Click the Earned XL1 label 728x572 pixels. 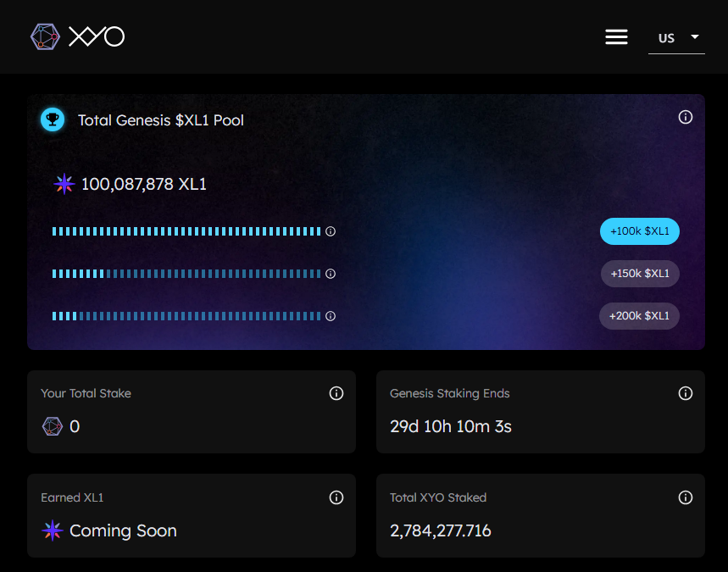72,497
